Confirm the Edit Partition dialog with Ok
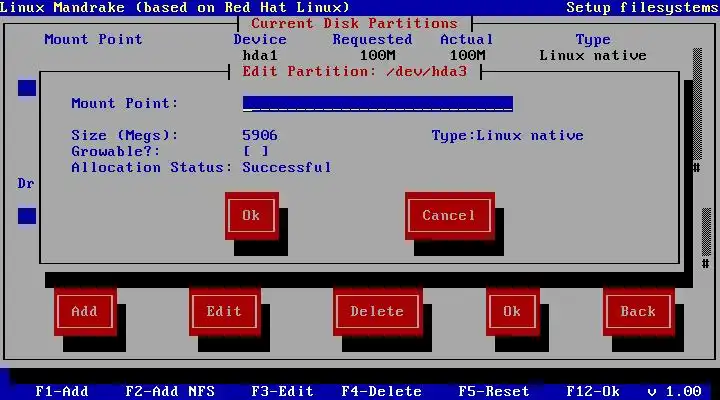 [252, 215]
